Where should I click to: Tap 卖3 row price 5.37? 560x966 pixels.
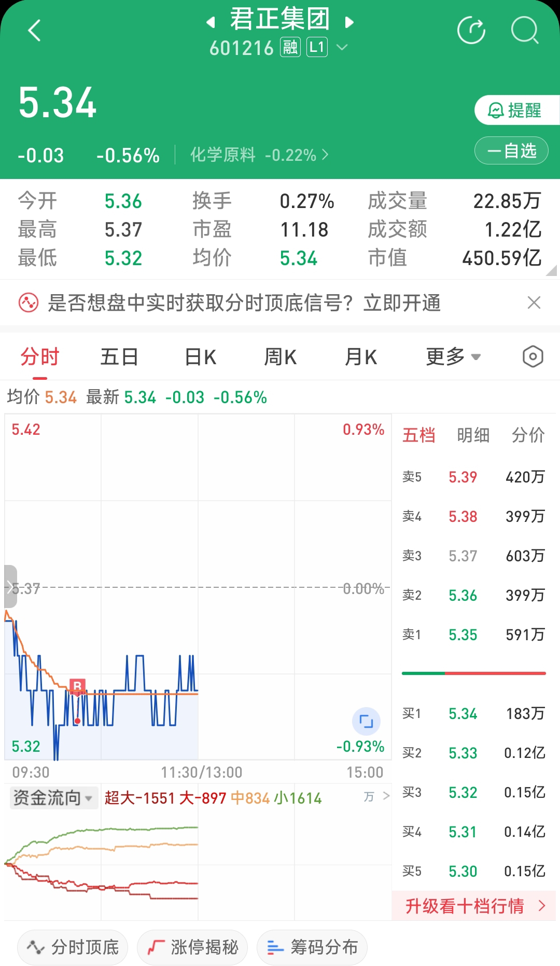463,556
